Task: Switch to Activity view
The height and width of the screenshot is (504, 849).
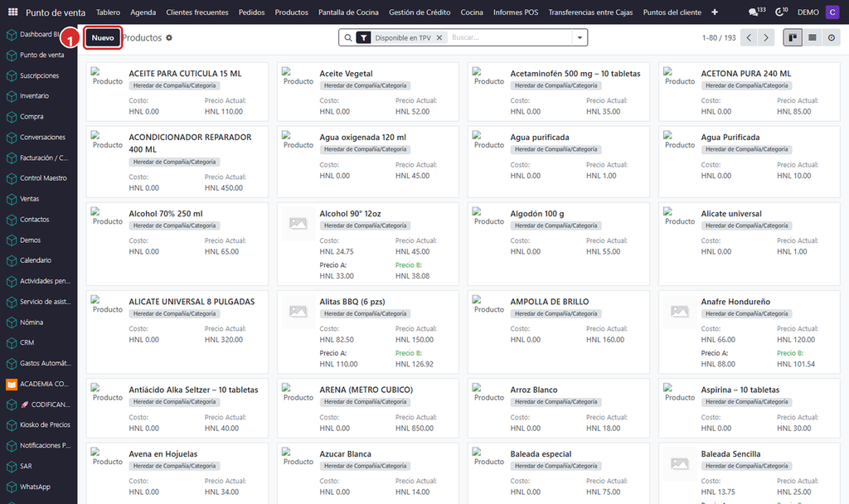Action: [831, 38]
